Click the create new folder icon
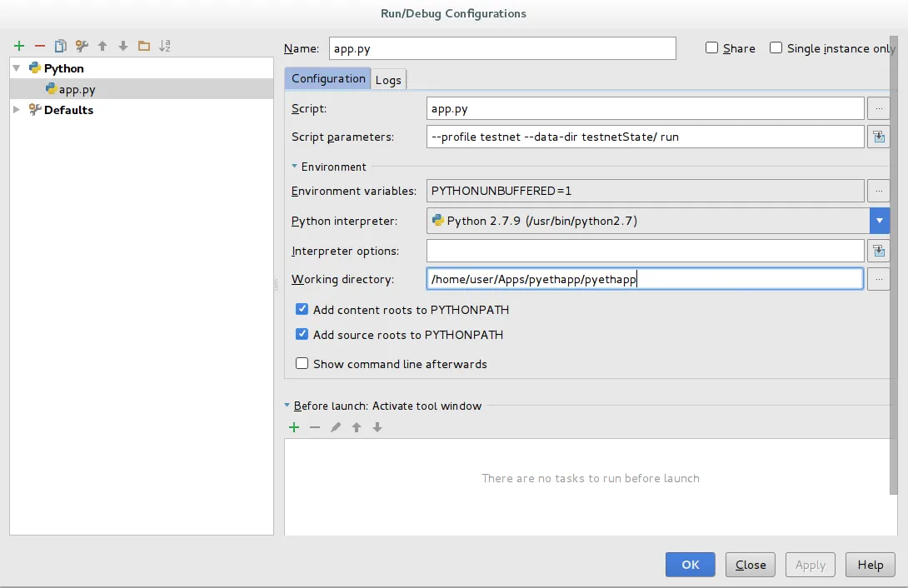 tap(144, 47)
